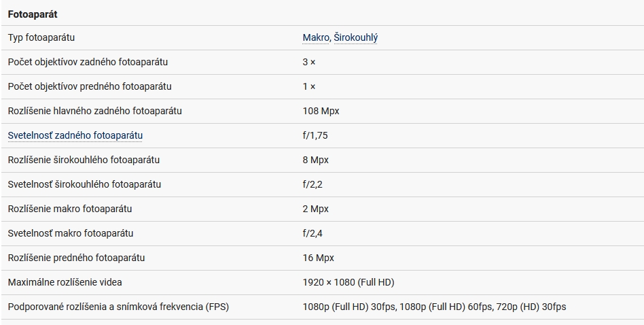Click the Počet objektívov zadného fotoaparátu label
Screen dimensions: 644x325
(x=88, y=62)
